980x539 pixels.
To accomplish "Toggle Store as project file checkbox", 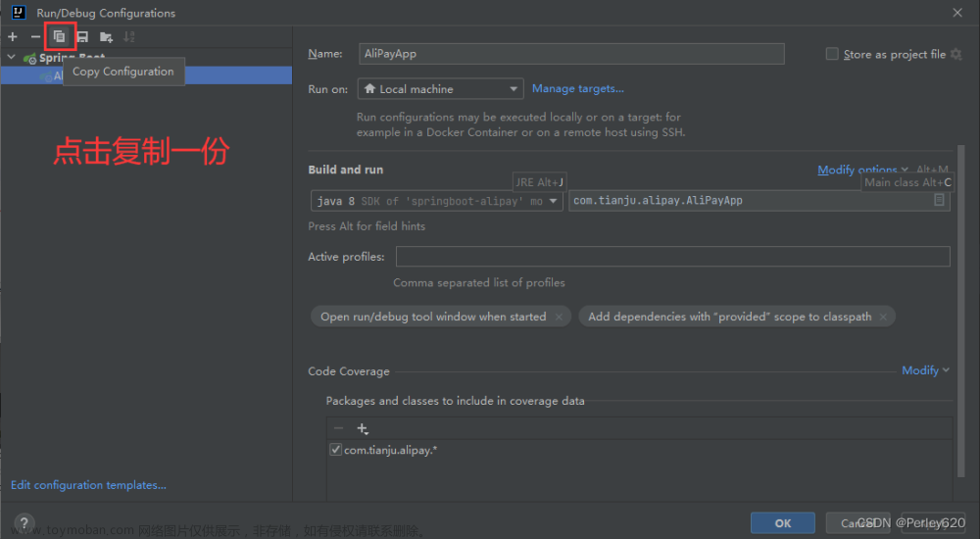I will tap(832, 54).
